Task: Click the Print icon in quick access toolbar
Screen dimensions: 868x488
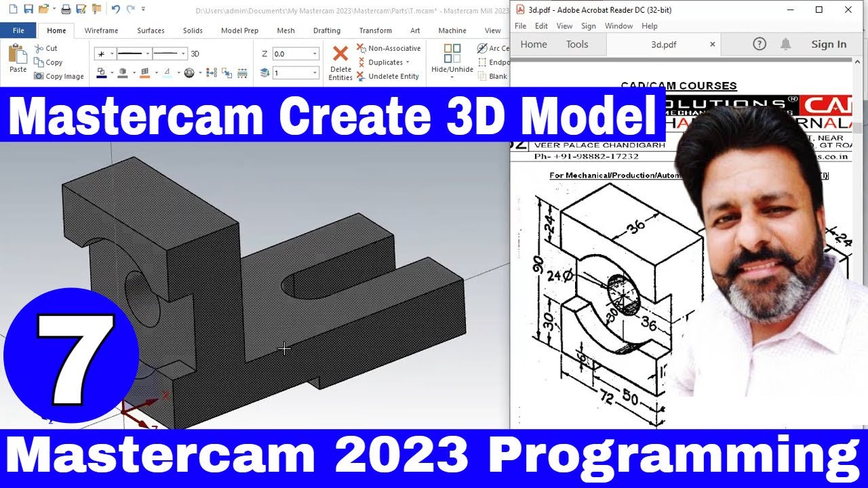Action: (x=66, y=9)
